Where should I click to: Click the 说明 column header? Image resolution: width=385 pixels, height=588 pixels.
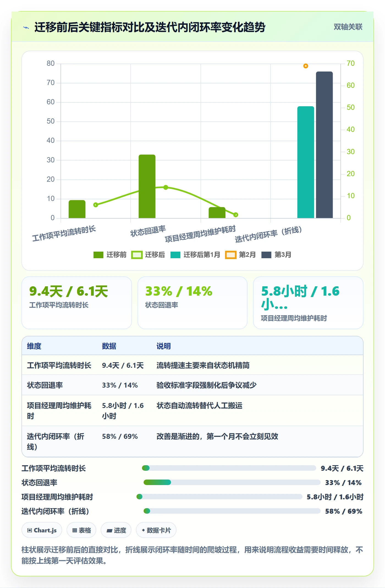click(x=164, y=346)
